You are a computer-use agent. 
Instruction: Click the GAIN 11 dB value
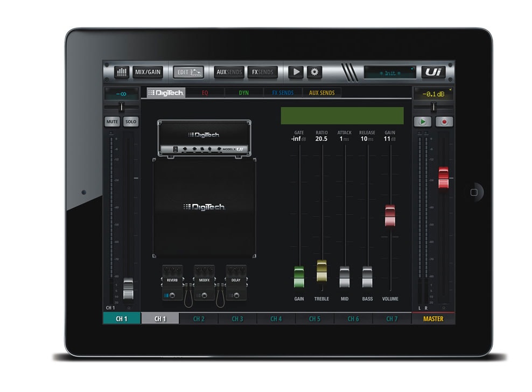[389, 139]
